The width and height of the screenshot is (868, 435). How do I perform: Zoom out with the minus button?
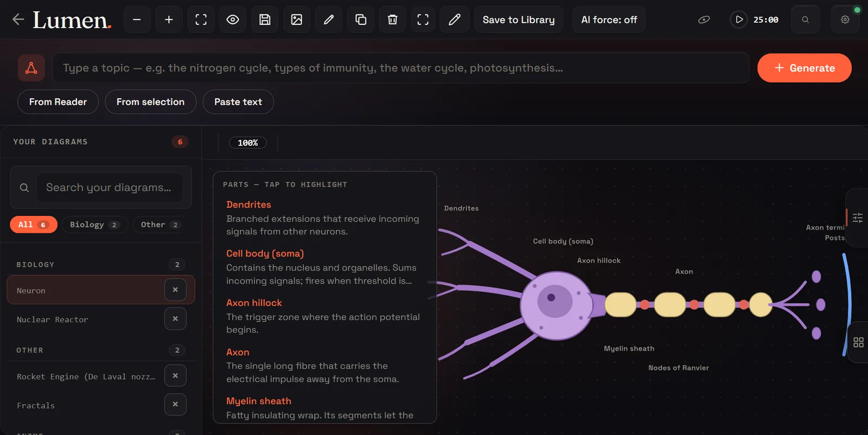[137, 20]
